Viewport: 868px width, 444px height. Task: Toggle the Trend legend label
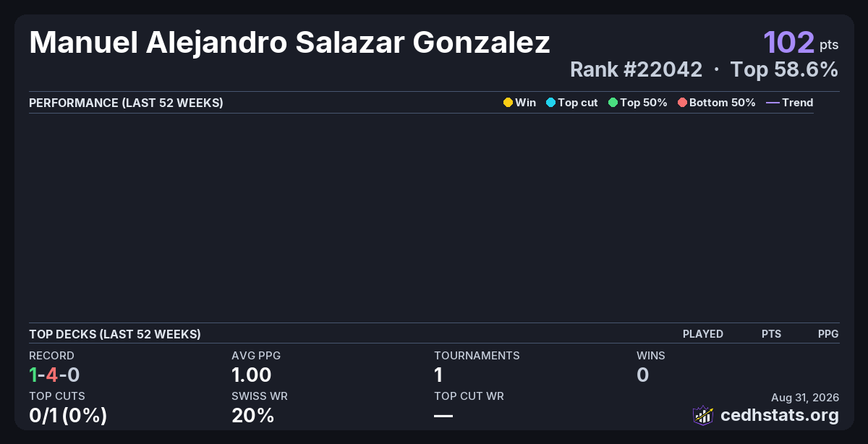coord(798,103)
